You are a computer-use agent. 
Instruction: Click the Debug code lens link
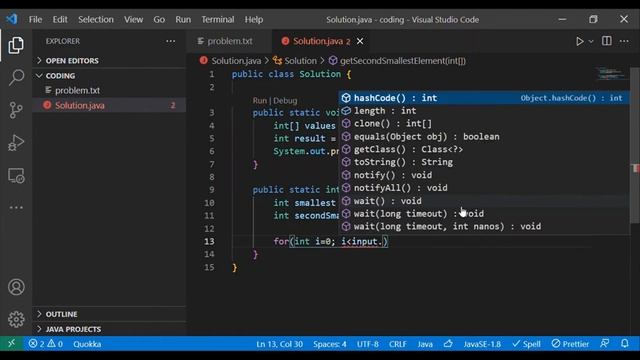[285, 100]
